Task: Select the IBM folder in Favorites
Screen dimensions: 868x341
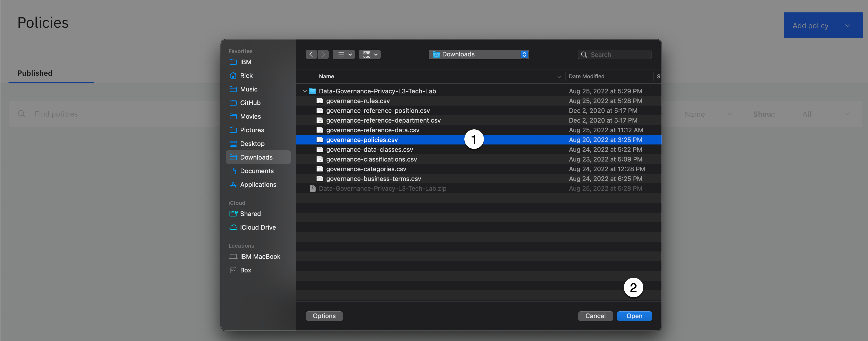Action: 246,62
